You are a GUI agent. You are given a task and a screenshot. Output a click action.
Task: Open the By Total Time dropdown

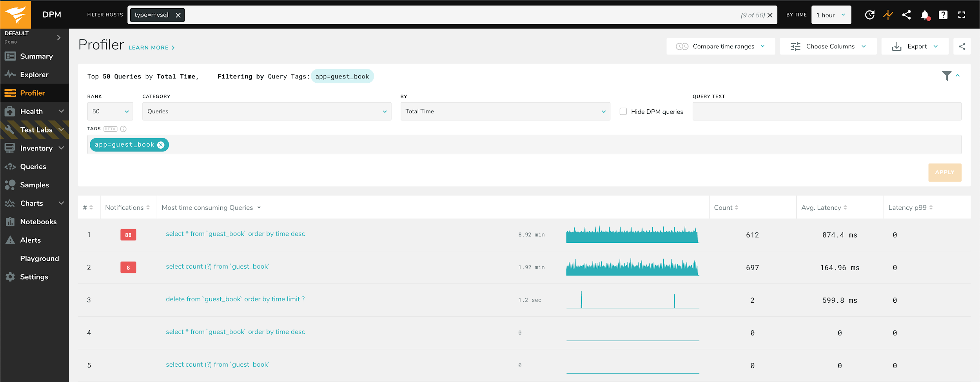[505, 111]
